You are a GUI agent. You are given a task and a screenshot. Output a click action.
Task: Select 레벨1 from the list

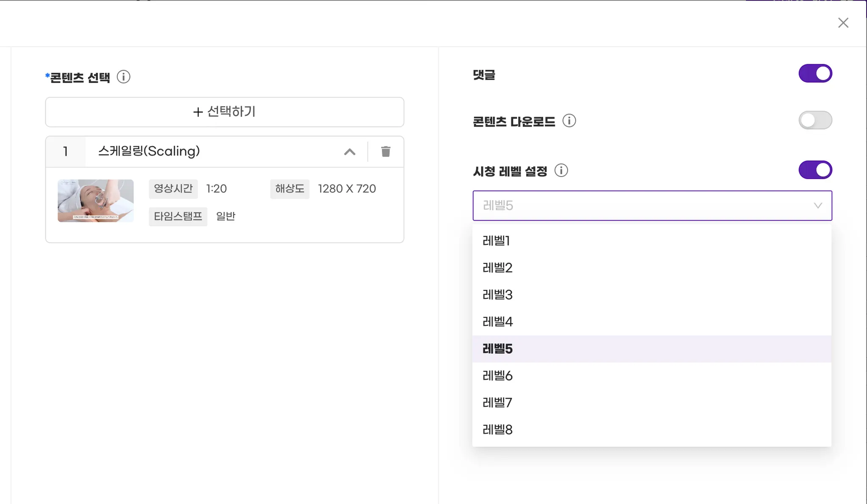coord(497,241)
